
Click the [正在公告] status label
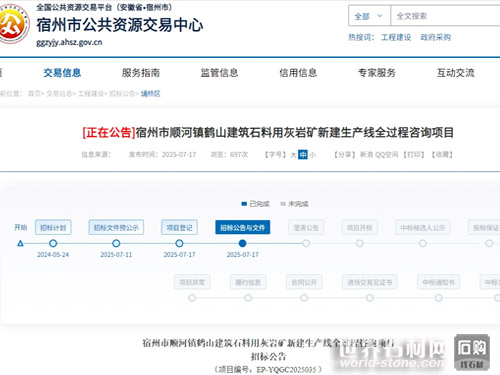click(x=109, y=133)
